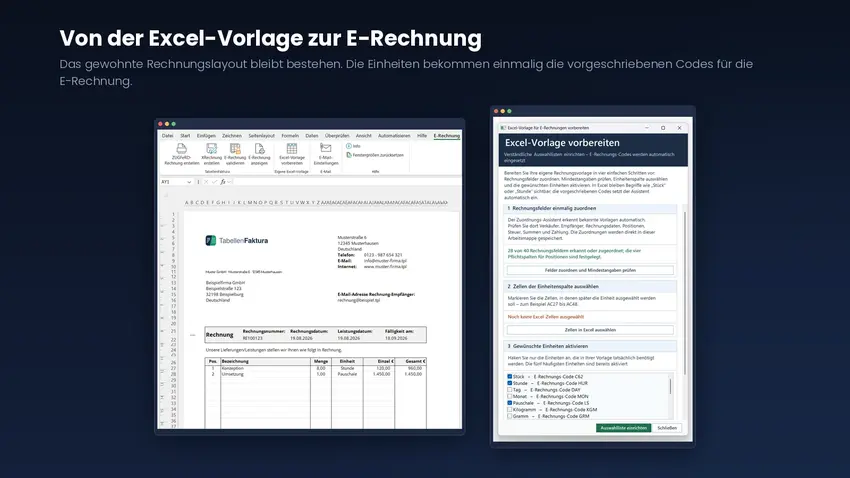
Task: Click the red dot of the Excel window
Action: (x=160, y=124)
